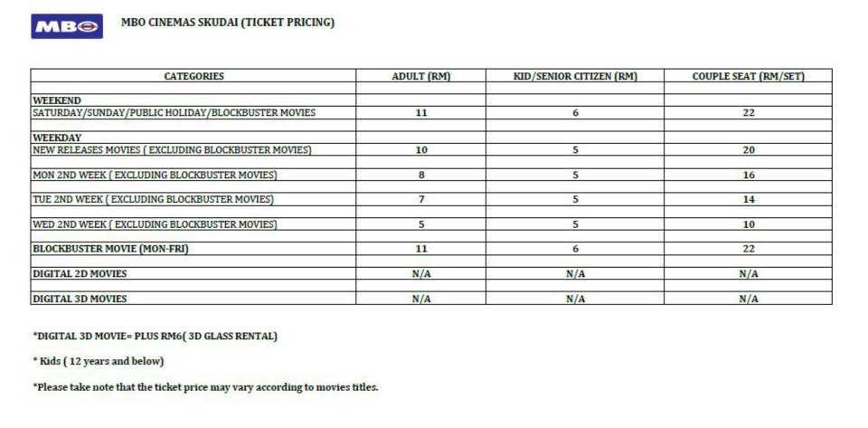Click couple seat price 14 for Tuesday

(x=749, y=199)
